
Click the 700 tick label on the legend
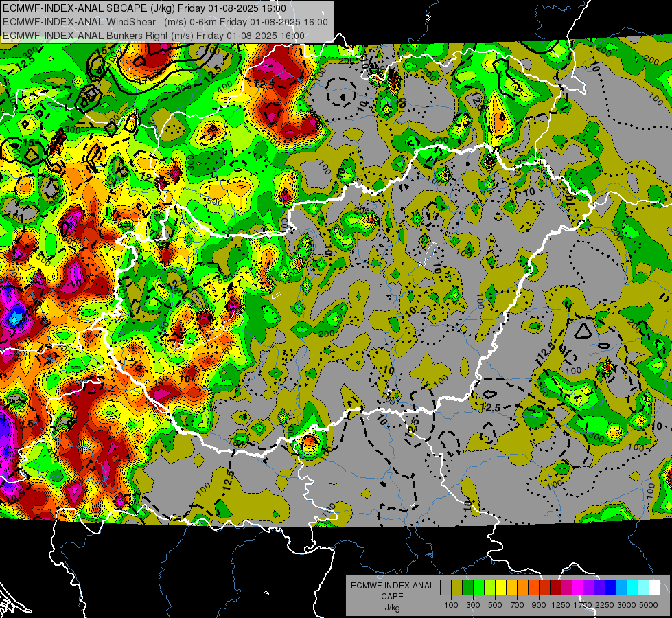[518, 605]
